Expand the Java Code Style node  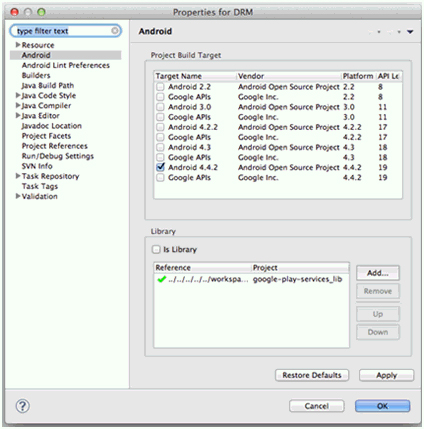(x=18, y=95)
